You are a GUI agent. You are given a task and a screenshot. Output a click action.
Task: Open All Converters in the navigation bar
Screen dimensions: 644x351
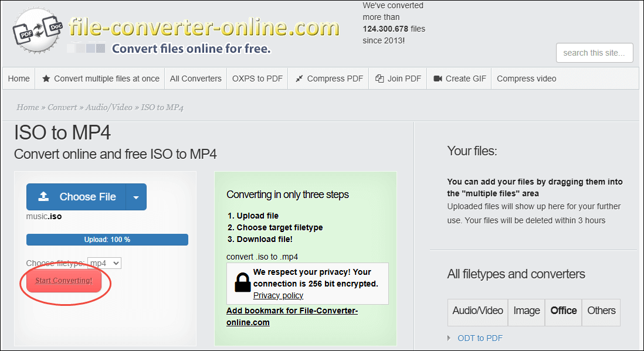click(195, 79)
